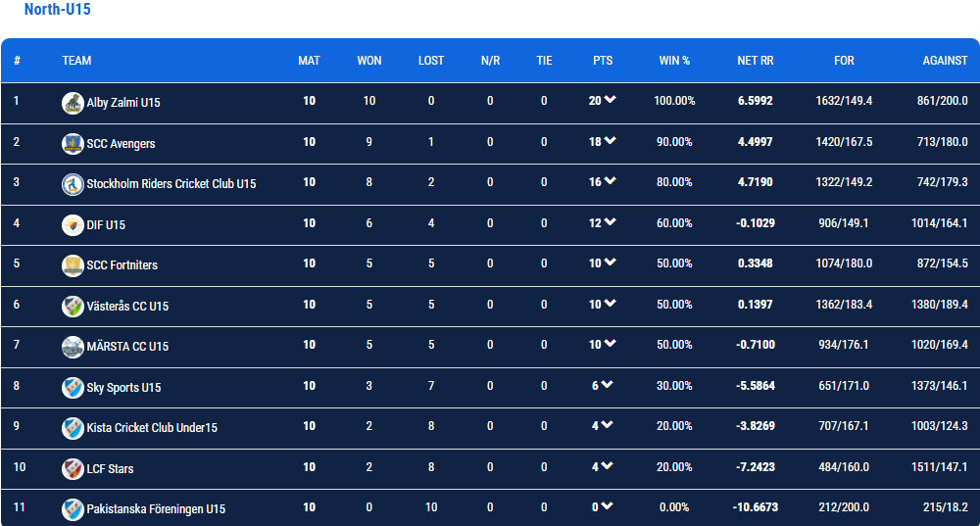Viewport: 980px width, 526px height.
Task: Open Pakistanska Föreningen U15 team name
Action: (x=156, y=509)
